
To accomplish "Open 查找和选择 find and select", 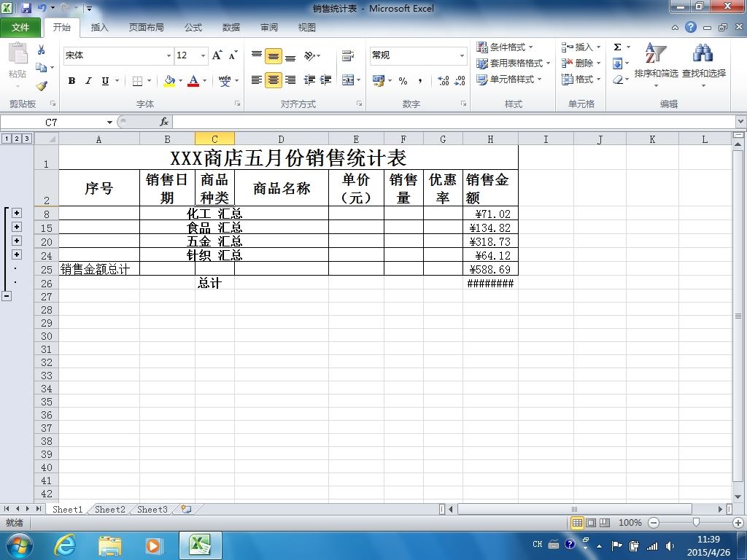I will click(704, 65).
